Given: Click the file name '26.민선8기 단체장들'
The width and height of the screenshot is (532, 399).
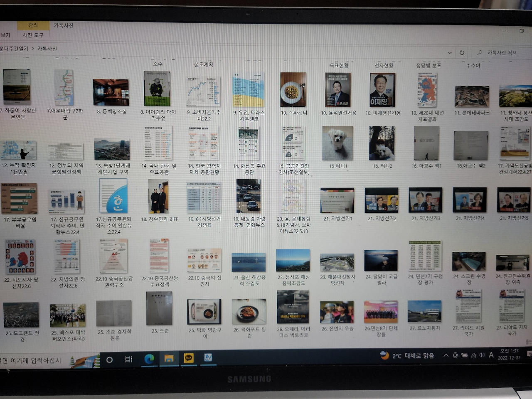Looking at the screenshot, I should (x=381, y=331).
